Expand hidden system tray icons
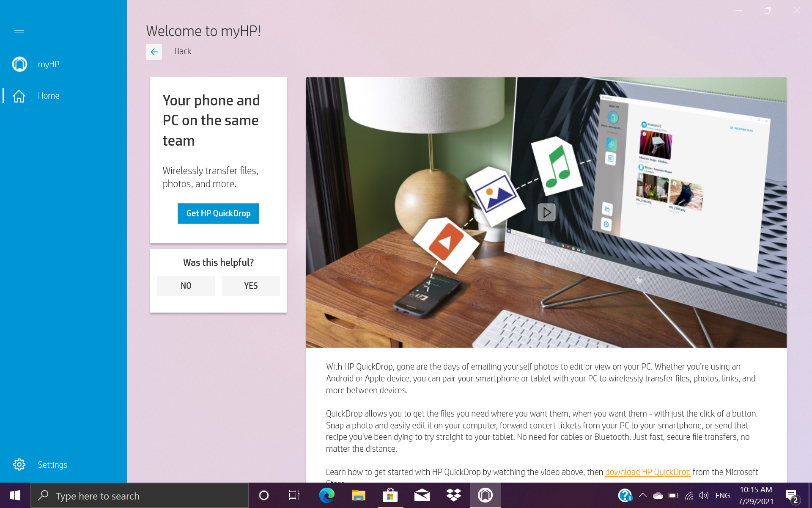 [643, 495]
